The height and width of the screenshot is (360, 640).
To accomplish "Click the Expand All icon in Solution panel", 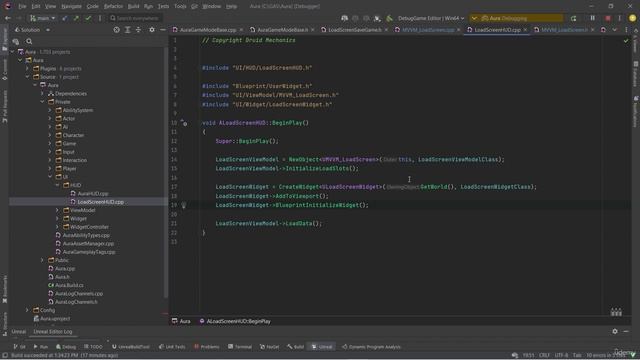I will click(x=127, y=30).
